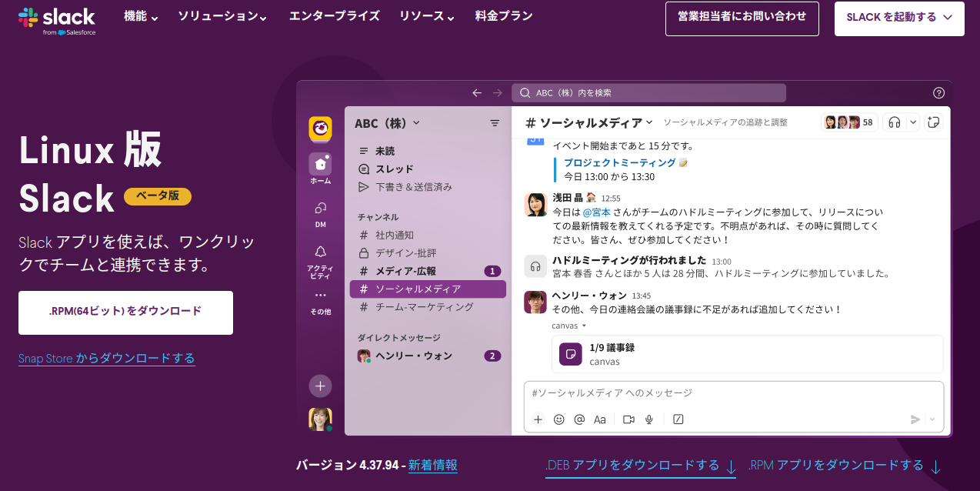Open the canvas icon in channel header
The image size is (980, 491).
(x=934, y=122)
